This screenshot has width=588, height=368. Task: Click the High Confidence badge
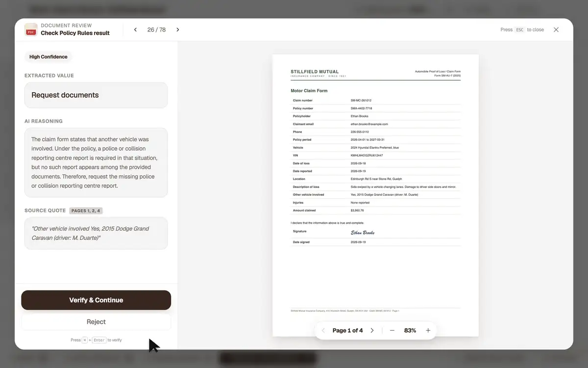pos(49,57)
